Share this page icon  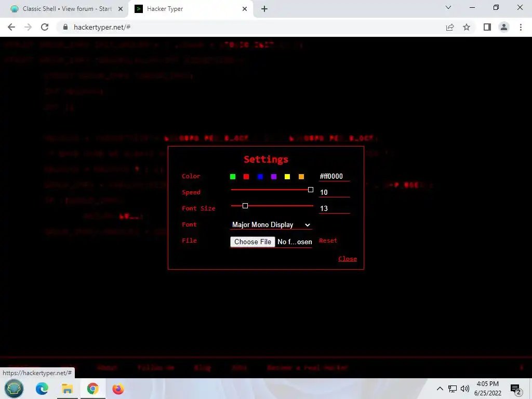pyautogui.click(x=450, y=27)
